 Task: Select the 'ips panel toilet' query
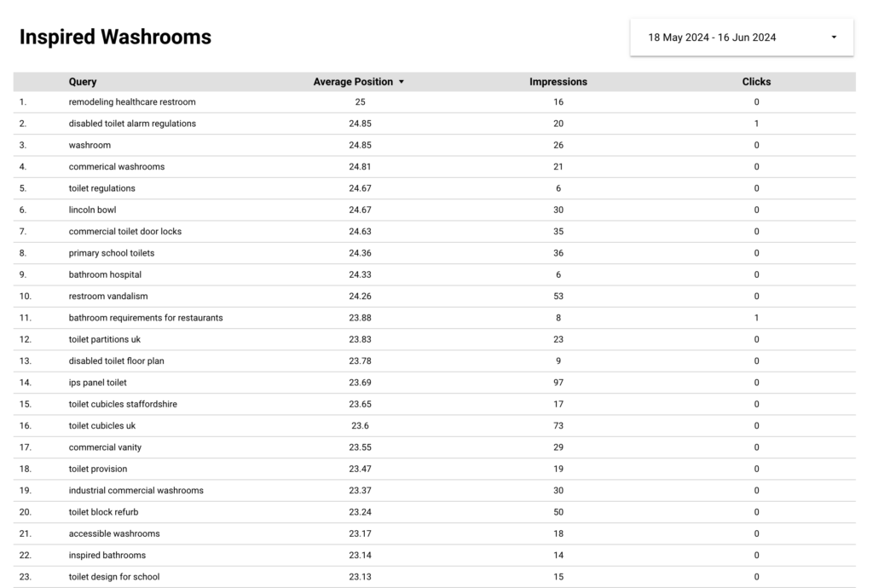click(97, 382)
